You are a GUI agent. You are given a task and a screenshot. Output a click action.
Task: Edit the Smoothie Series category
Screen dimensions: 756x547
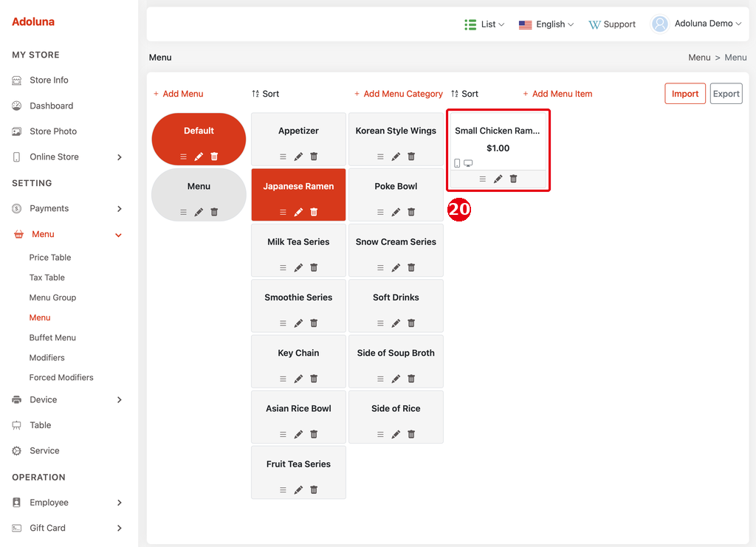point(298,323)
